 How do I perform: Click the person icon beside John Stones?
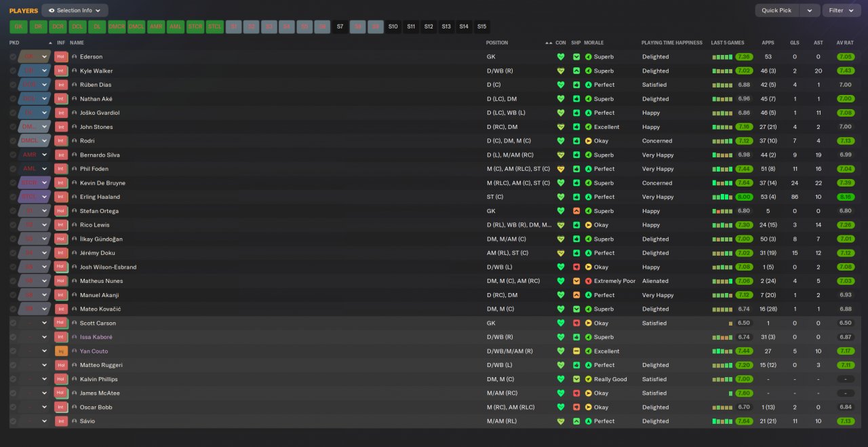(x=75, y=127)
